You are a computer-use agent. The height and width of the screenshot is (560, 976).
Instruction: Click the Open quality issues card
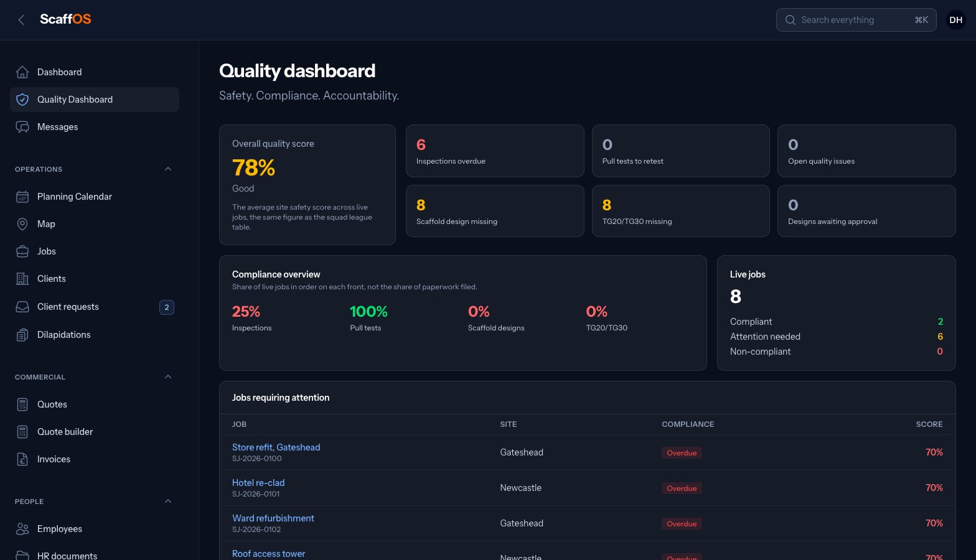coord(866,151)
